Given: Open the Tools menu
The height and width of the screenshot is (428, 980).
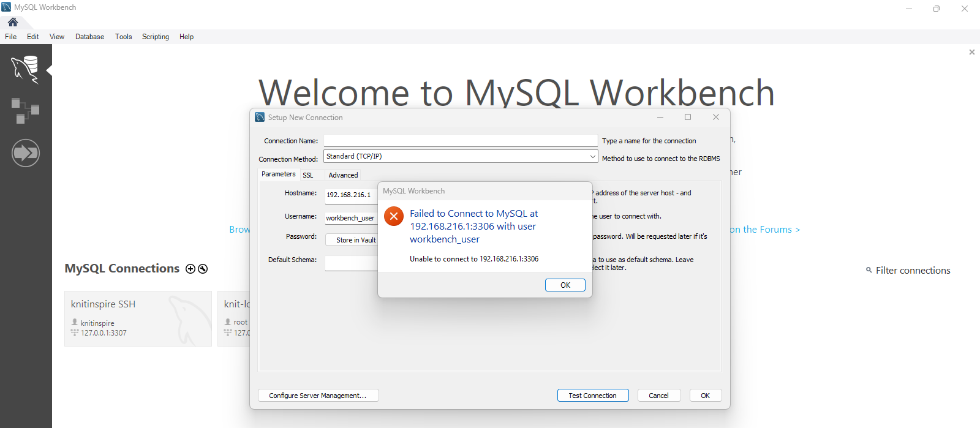Looking at the screenshot, I should coord(124,37).
